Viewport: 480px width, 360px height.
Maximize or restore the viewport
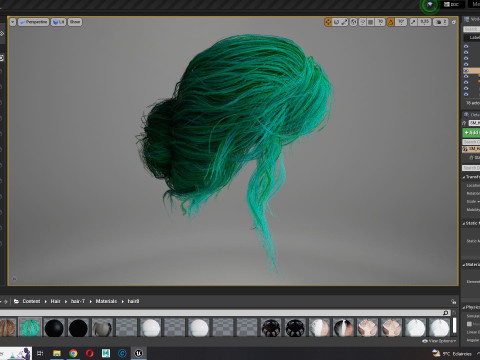(454, 22)
